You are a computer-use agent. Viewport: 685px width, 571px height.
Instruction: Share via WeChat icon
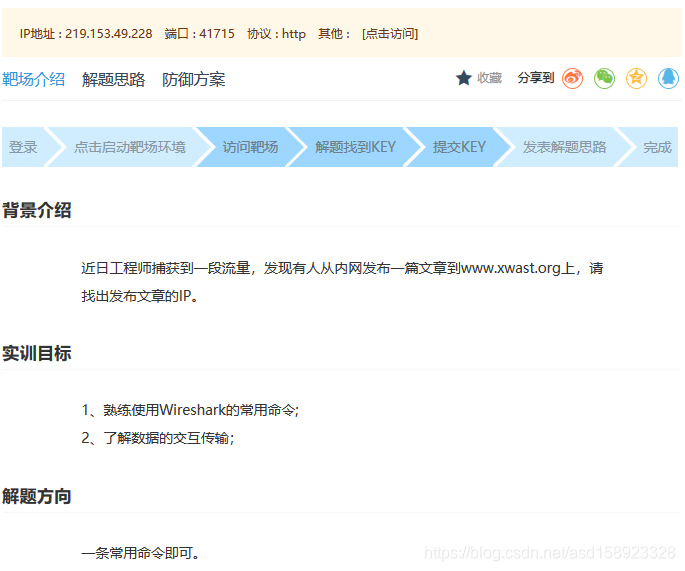click(x=604, y=79)
